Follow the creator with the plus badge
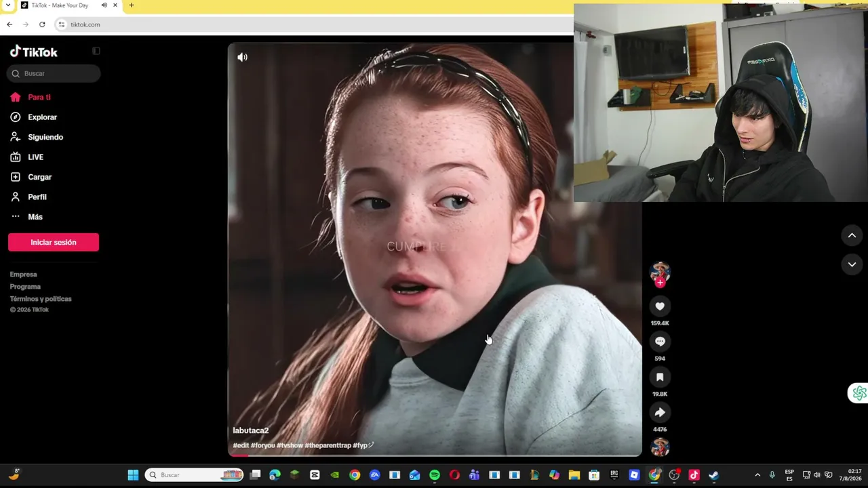 [x=660, y=283]
